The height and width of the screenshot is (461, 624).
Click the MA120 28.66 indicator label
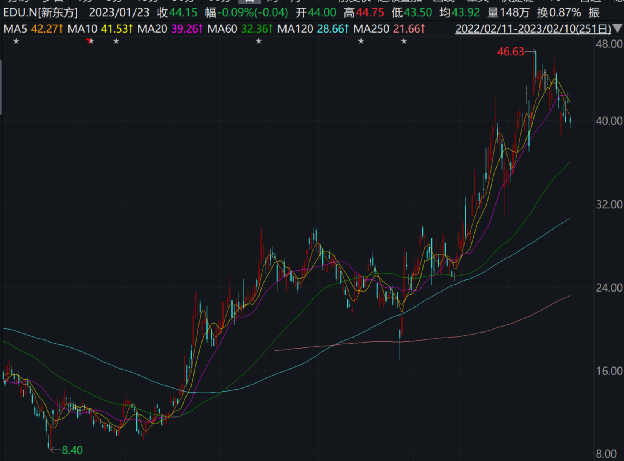click(313, 29)
